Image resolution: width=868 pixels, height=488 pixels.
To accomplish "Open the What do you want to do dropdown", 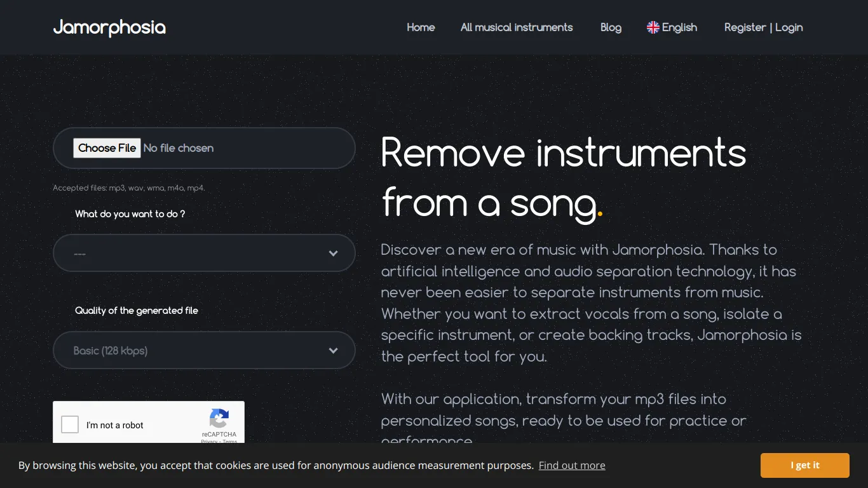I will 204,253.
